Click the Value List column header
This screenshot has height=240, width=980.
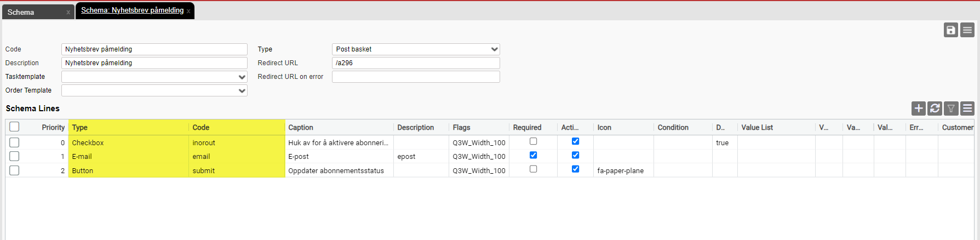point(776,127)
